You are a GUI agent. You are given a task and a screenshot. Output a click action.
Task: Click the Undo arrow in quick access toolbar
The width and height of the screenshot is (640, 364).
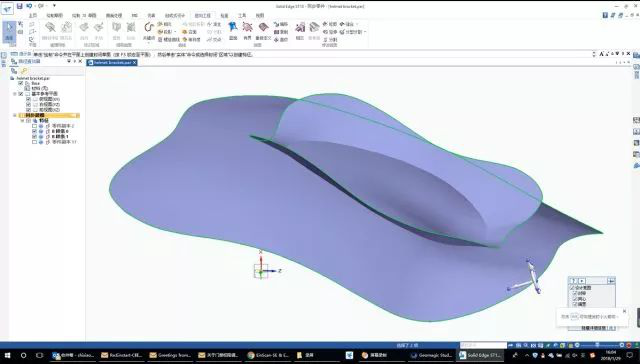click(x=29, y=6)
